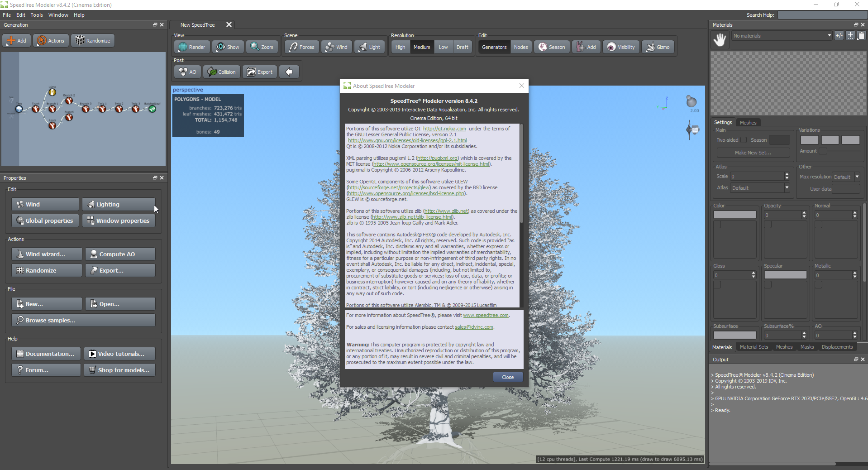
Task: Click the add material plus button
Action: [x=850, y=35]
